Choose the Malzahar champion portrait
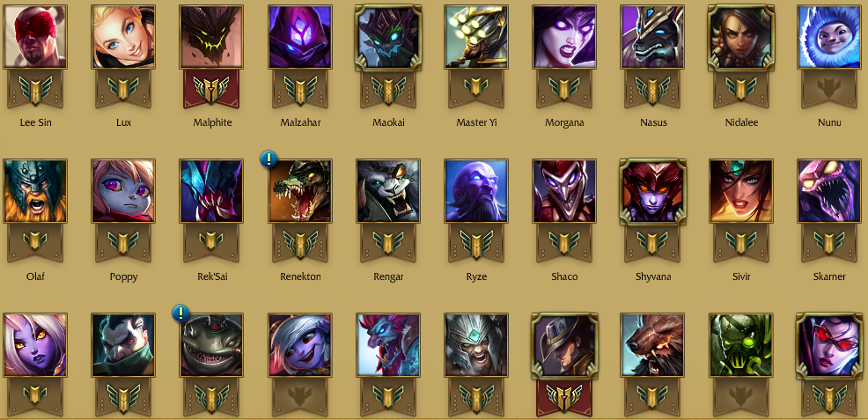 [x=300, y=36]
